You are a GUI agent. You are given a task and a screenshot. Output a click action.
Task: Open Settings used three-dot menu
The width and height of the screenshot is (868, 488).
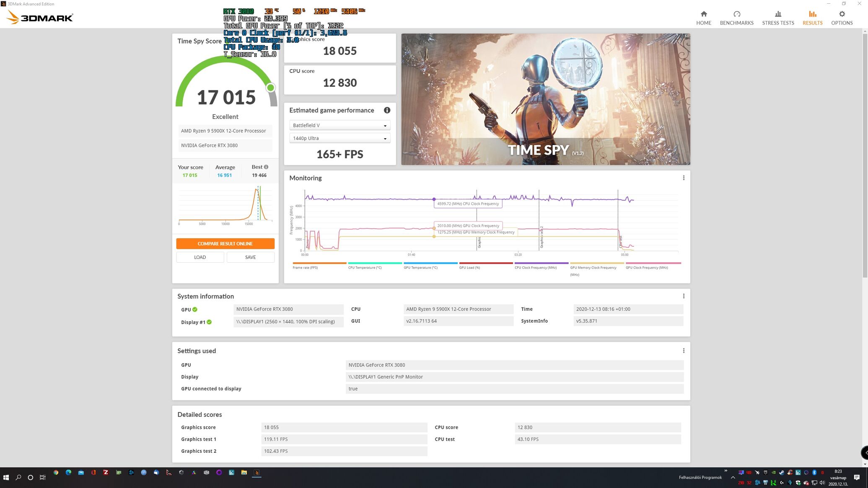pyautogui.click(x=684, y=351)
